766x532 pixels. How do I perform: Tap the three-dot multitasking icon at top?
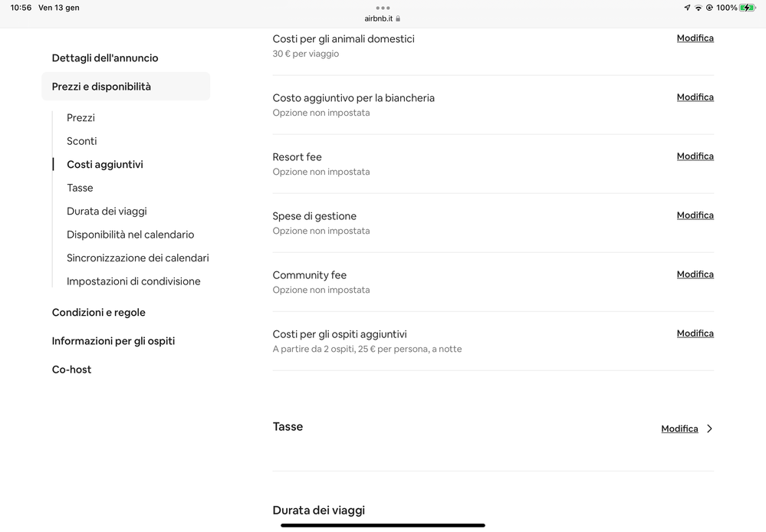[383, 8]
